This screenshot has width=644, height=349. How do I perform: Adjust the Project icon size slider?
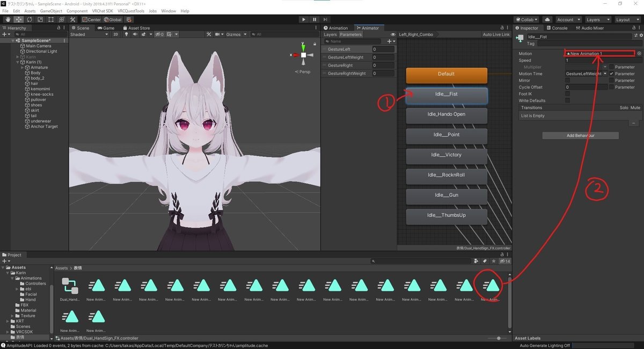tap(498, 338)
